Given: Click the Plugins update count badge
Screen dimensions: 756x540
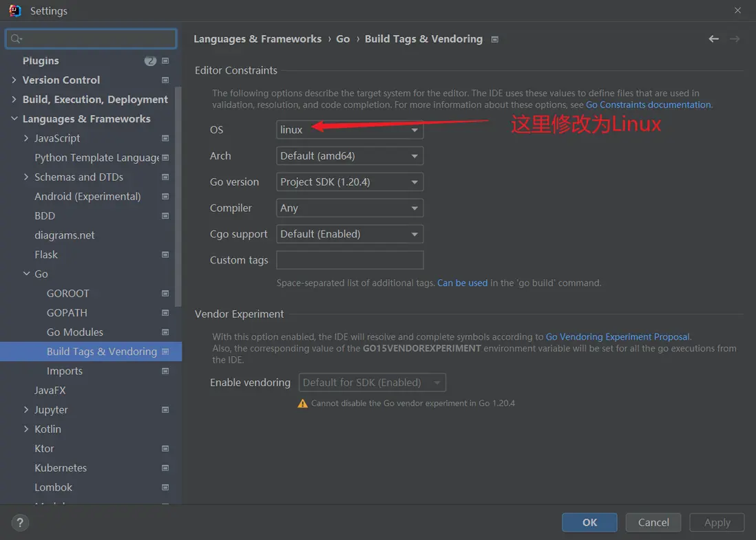Looking at the screenshot, I should click(150, 61).
